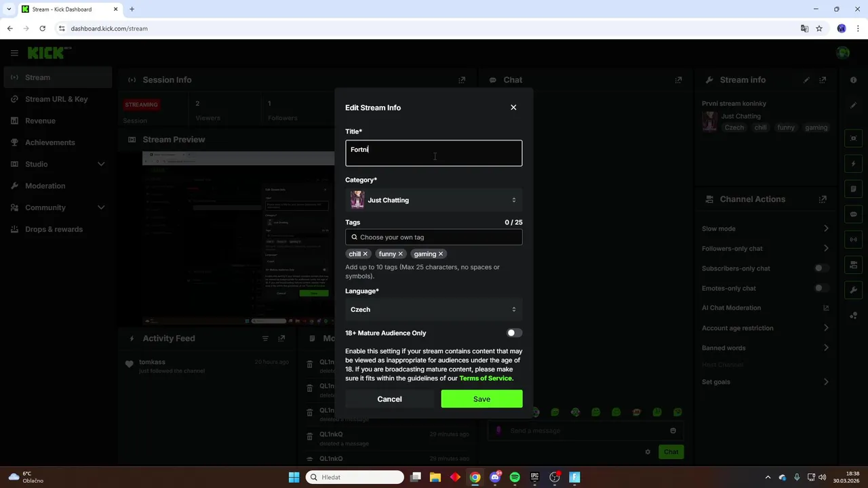
Task: Go to Revenue in the sidebar
Action: point(58,121)
